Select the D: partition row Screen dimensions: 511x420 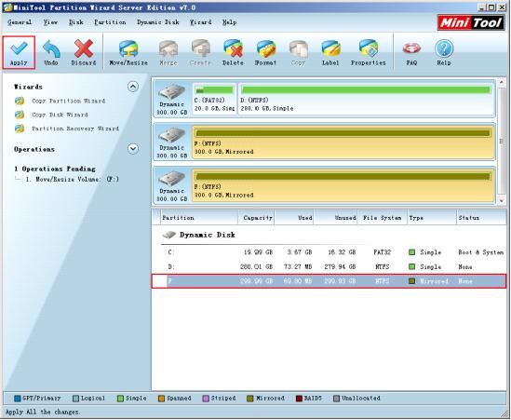(x=329, y=266)
